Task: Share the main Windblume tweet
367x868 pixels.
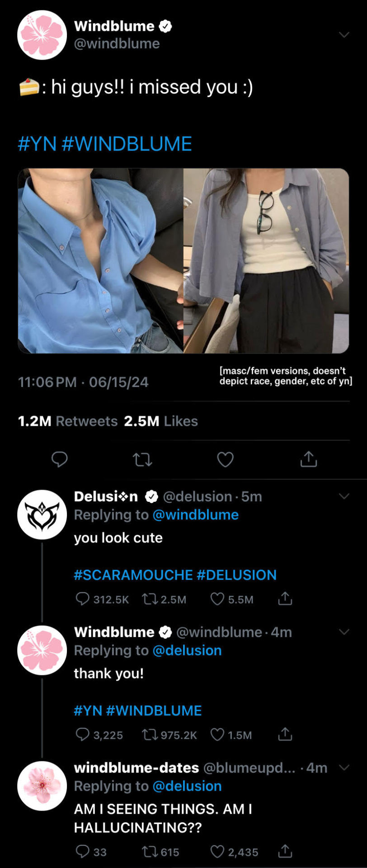Action: coord(308,459)
